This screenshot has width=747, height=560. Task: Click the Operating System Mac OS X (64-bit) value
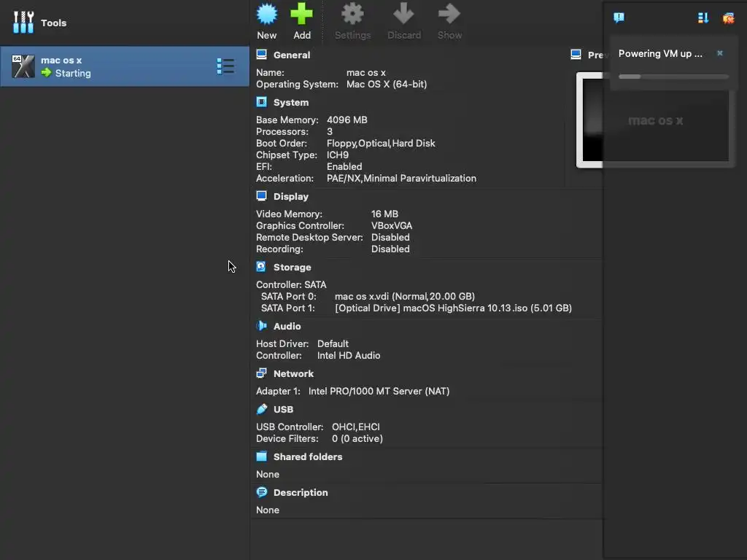387,85
